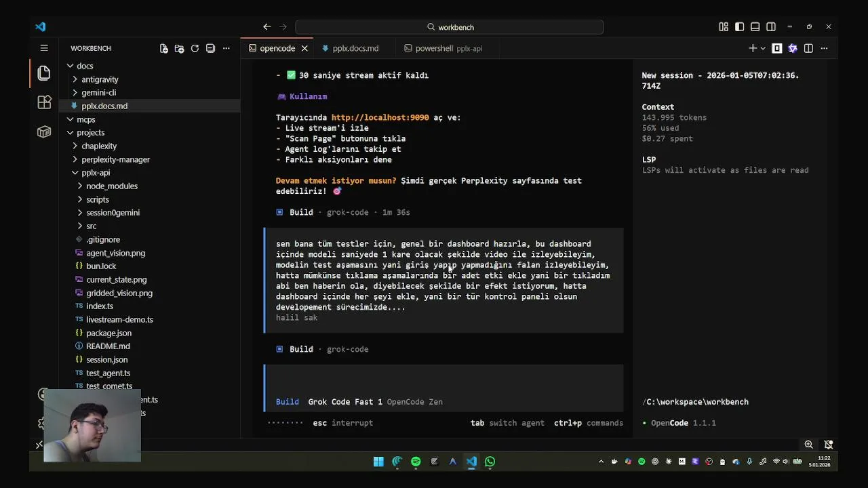
Task: Toggle the secondary side bar
Action: coord(771,27)
